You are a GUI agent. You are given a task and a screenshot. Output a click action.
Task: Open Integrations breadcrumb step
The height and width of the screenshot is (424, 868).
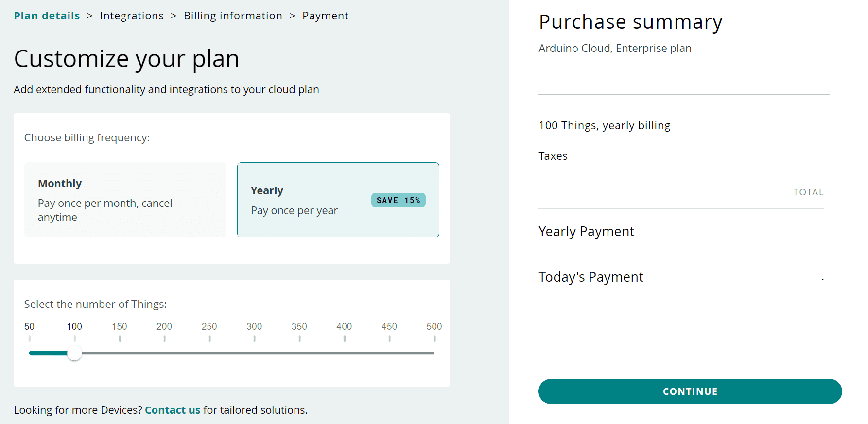click(132, 16)
